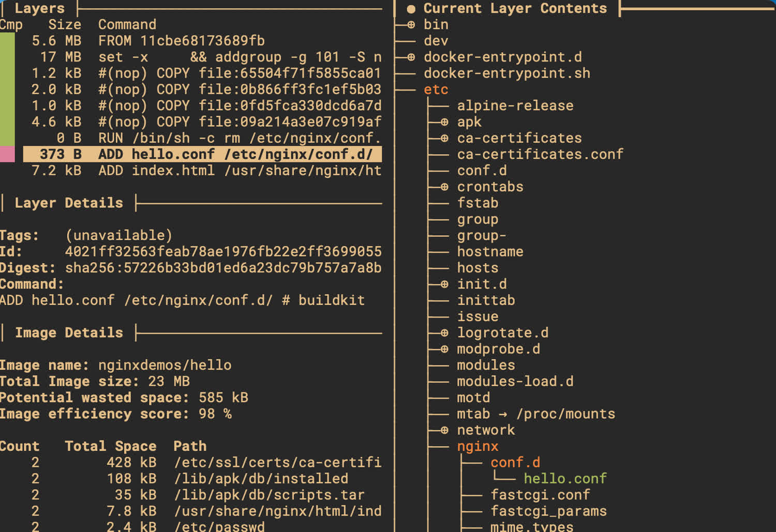Select the inittab file entry
Viewport: 776px width, 532px height.
pyautogui.click(x=486, y=300)
